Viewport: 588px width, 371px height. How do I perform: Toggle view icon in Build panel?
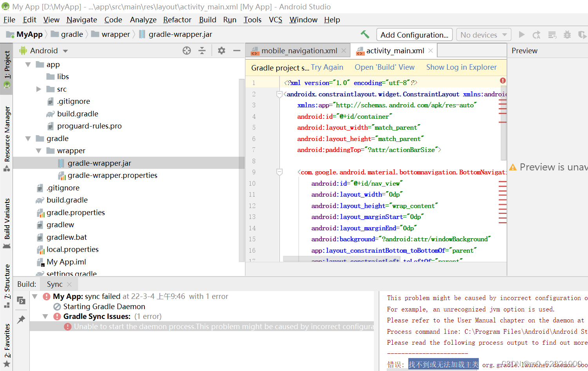tap(21, 301)
